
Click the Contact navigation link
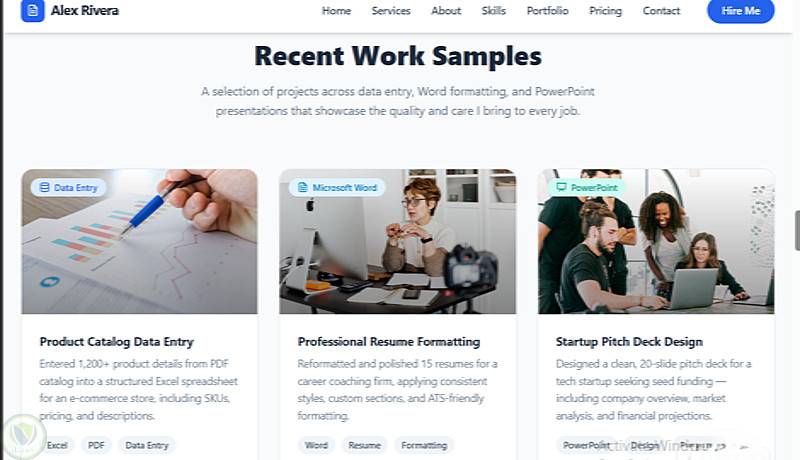click(661, 11)
